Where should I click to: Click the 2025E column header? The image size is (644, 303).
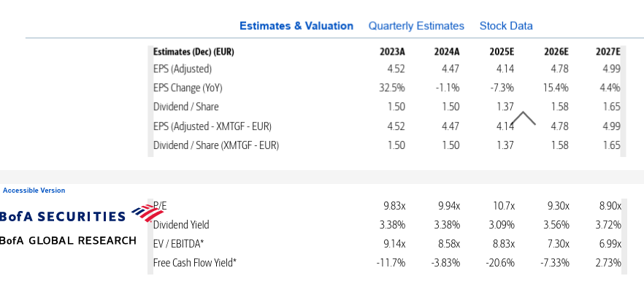[502, 52]
